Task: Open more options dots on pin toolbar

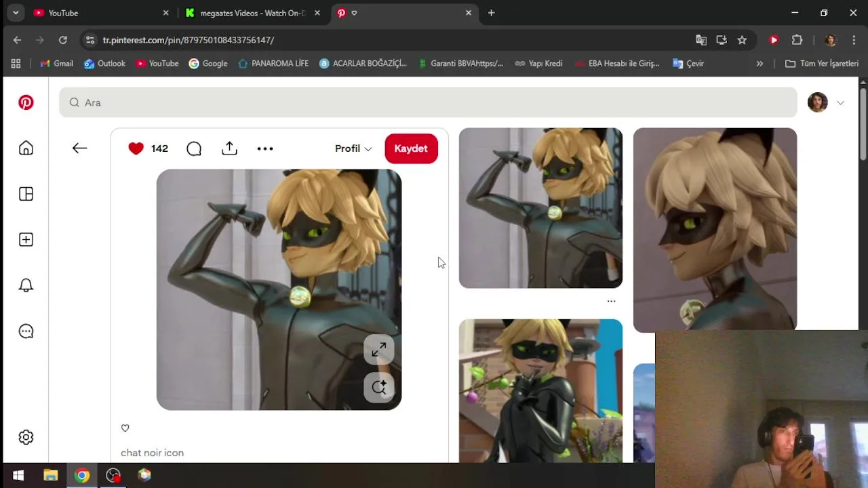Action: tap(265, 148)
